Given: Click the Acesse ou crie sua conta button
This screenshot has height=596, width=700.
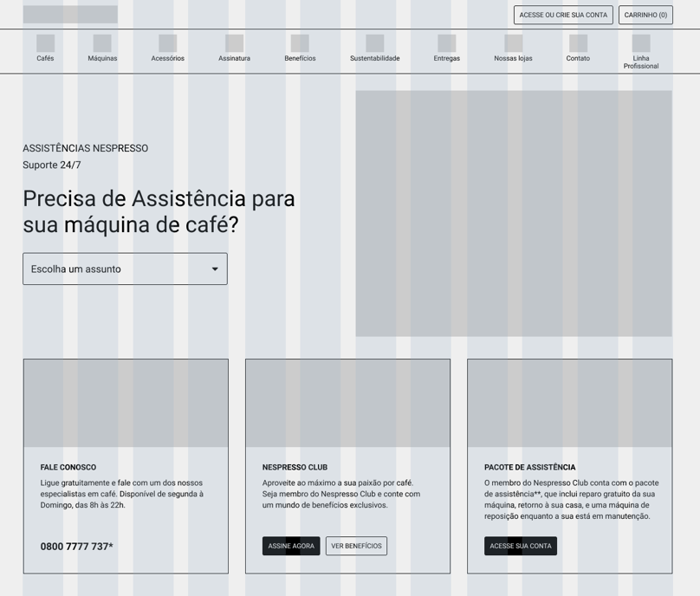Looking at the screenshot, I should coord(563,15).
